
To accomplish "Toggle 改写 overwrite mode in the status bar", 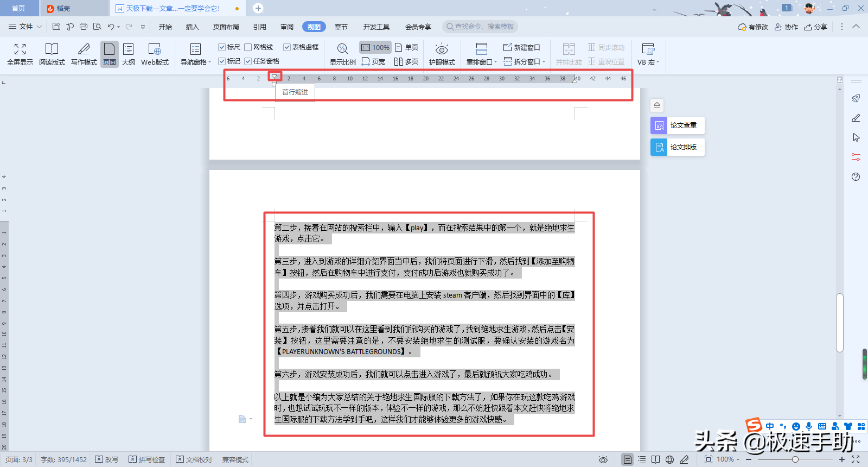I will [106, 459].
